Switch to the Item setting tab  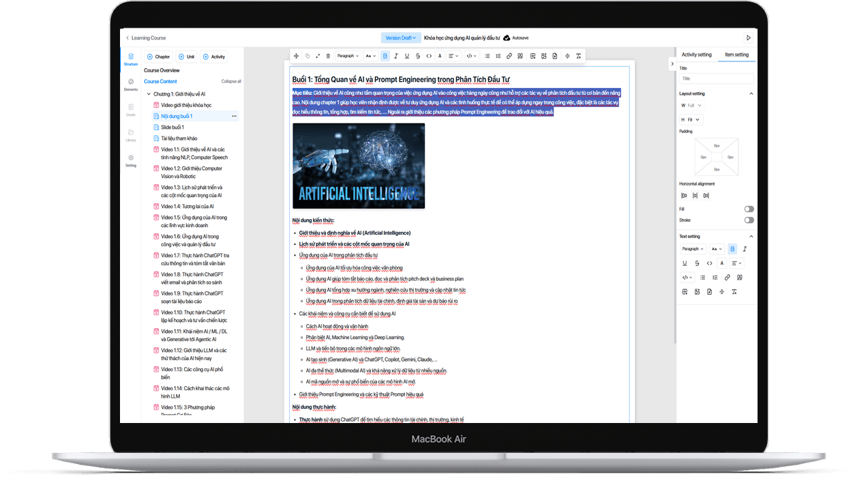(736, 55)
